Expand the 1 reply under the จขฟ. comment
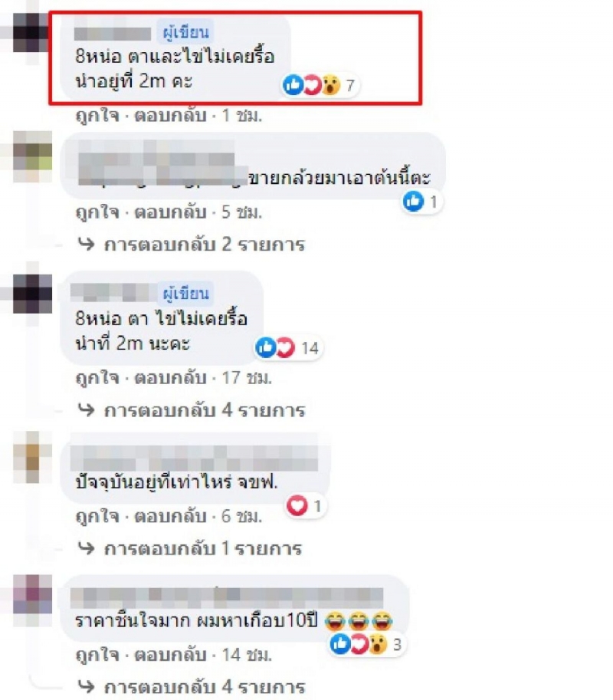Screen dimensions: 613x700 click(x=189, y=548)
